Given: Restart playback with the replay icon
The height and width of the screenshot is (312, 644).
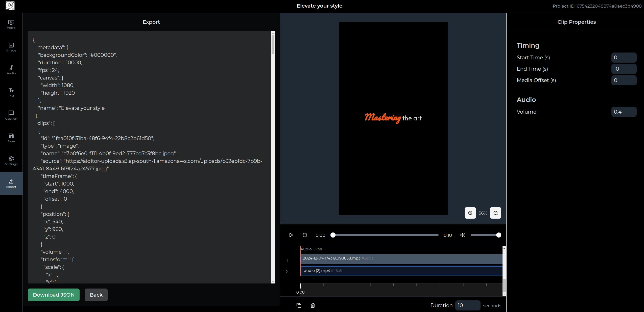Looking at the screenshot, I should tap(305, 235).
